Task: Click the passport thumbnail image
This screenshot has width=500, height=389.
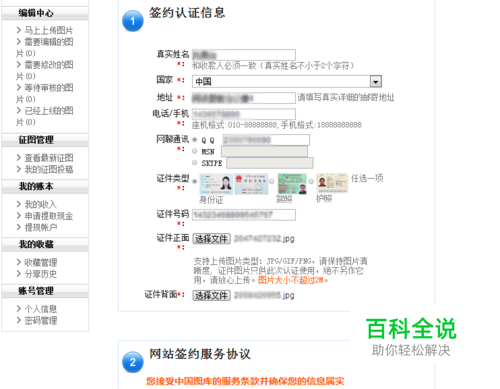Action: pyautogui.click(x=332, y=183)
